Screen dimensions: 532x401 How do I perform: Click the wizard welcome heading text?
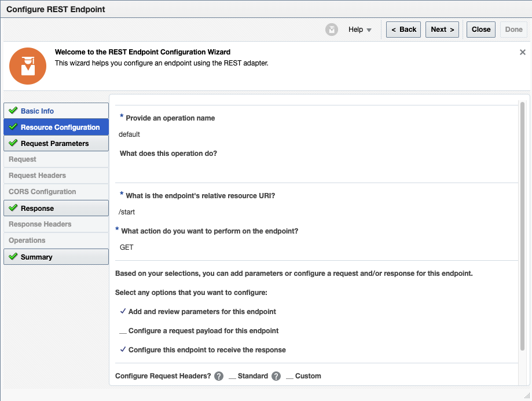point(142,52)
